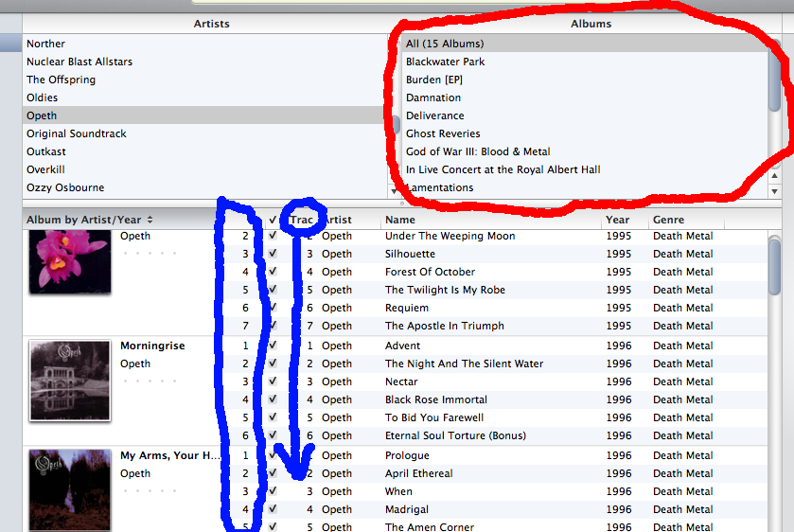Uncheck the Silhouette track checkbox
This screenshot has height=532, width=794.
[x=273, y=254]
